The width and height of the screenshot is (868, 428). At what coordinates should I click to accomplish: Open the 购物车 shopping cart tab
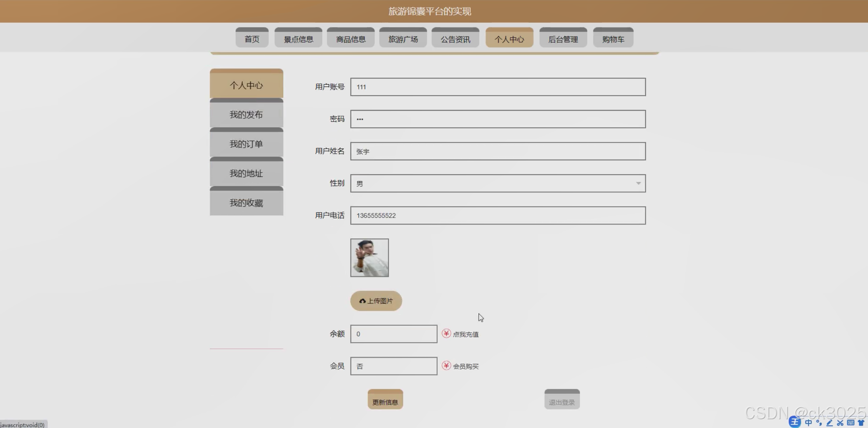(613, 39)
